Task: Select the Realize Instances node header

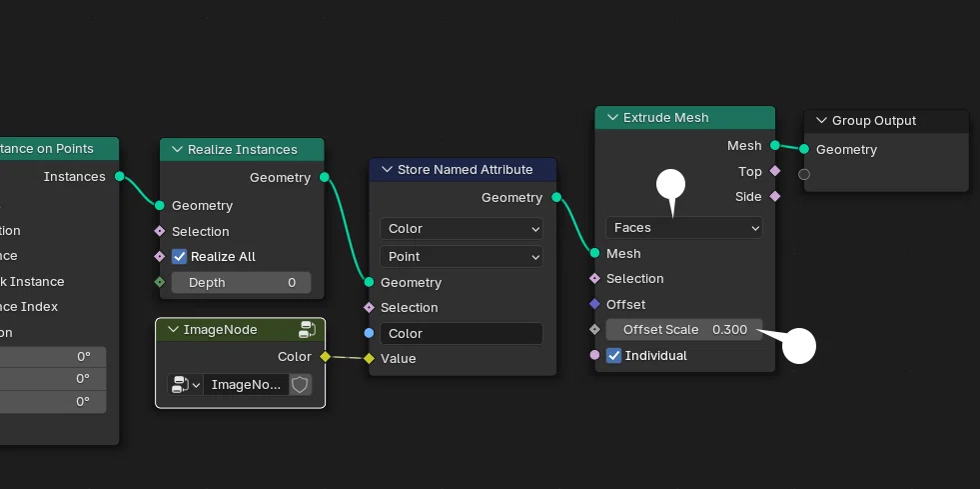Action: coord(242,149)
